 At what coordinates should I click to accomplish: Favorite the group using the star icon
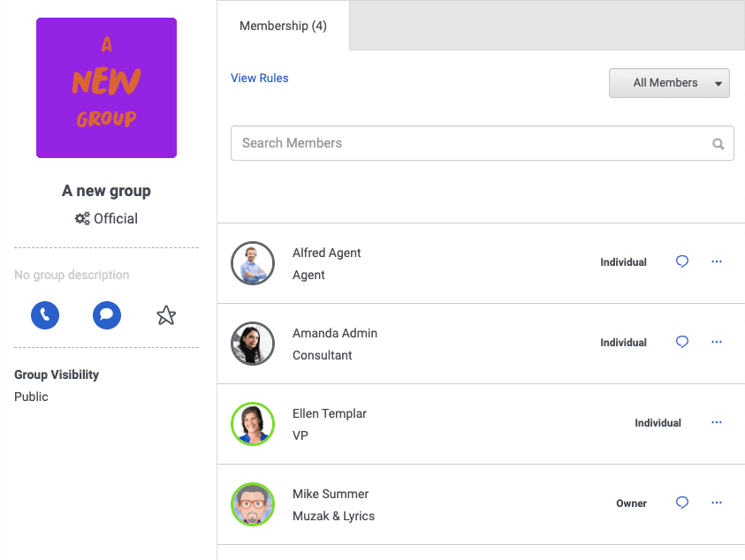tap(166, 314)
